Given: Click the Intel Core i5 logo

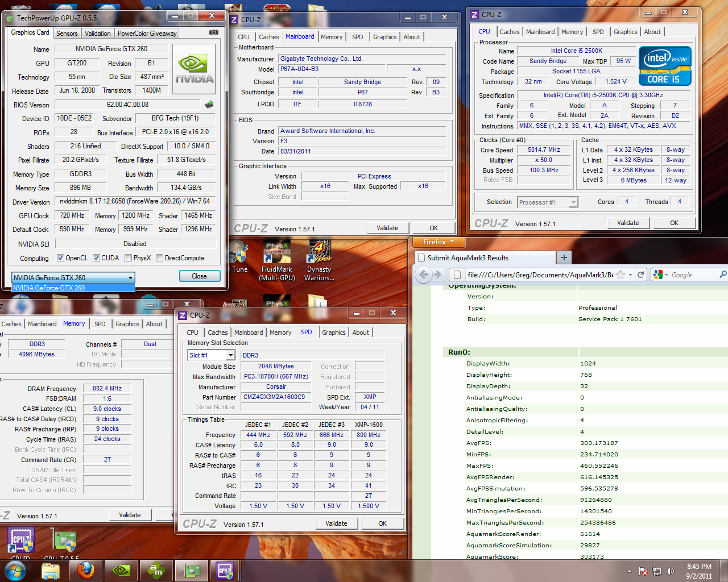Looking at the screenshot, I should tap(665, 66).
